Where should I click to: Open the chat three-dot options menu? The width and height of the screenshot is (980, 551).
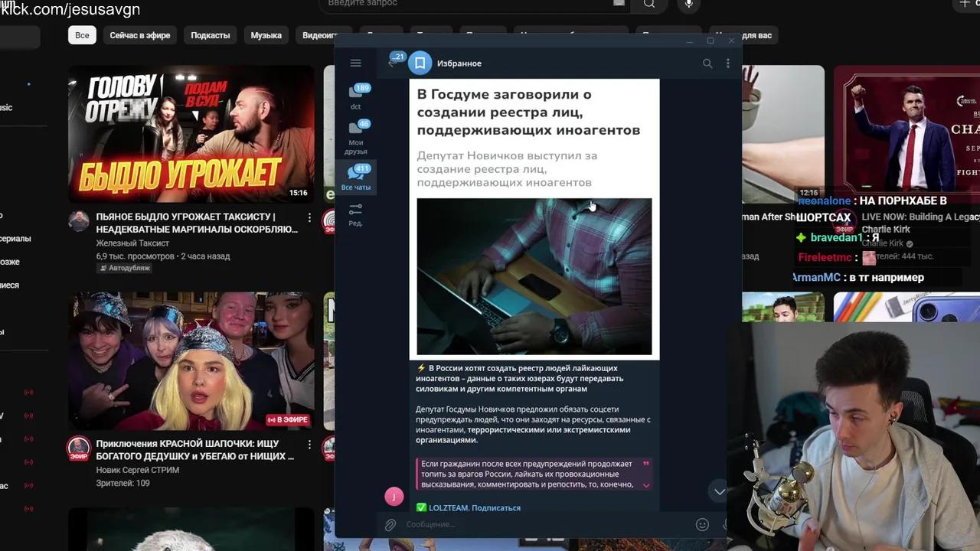728,64
